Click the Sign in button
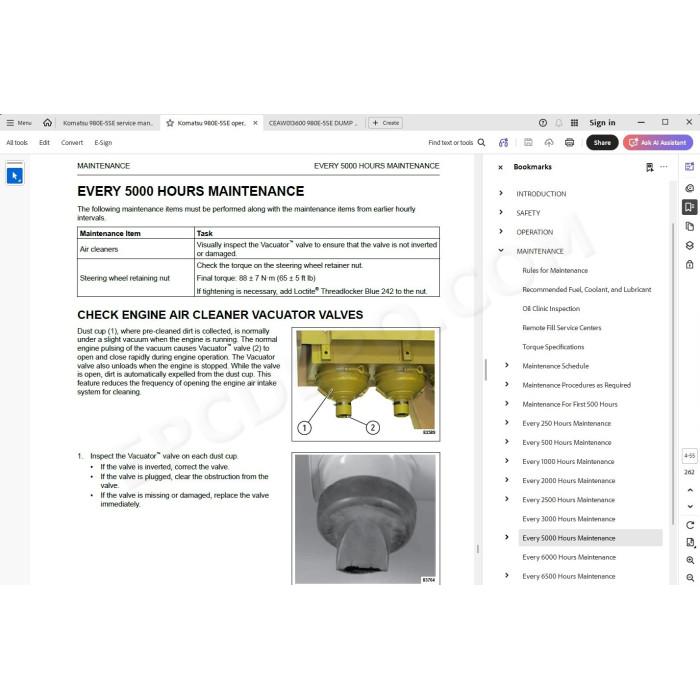Viewport: 700px width, 700px height. [602, 123]
